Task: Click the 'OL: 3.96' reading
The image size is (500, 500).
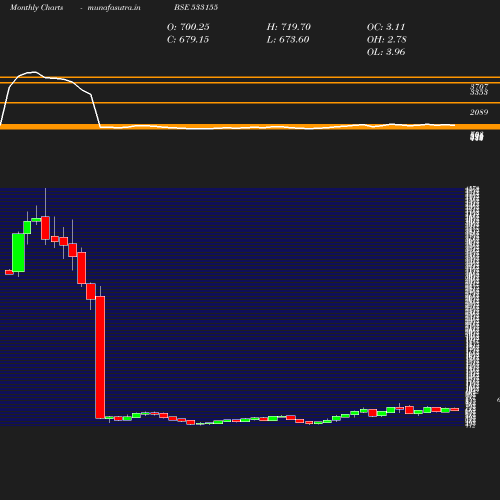Action: pyautogui.click(x=386, y=52)
